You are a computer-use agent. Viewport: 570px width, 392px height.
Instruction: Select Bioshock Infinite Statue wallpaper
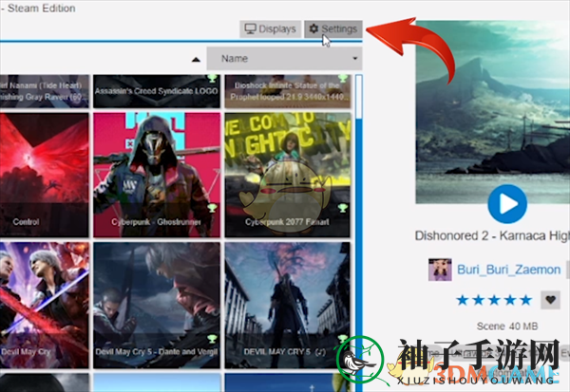coord(288,91)
